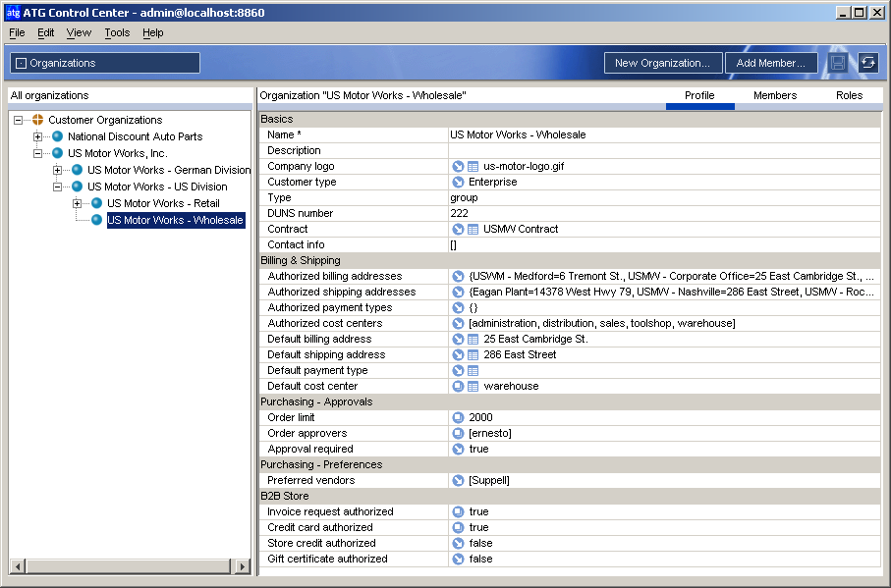Collapse the US Motor Works - US Division node
The width and height of the screenshot is (891, 588).
57,187
